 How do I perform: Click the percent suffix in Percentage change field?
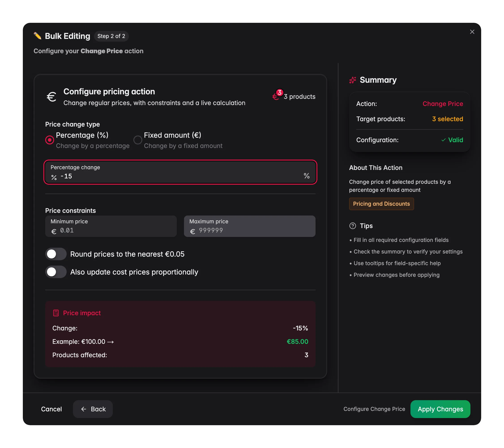[x=306, y=176]
